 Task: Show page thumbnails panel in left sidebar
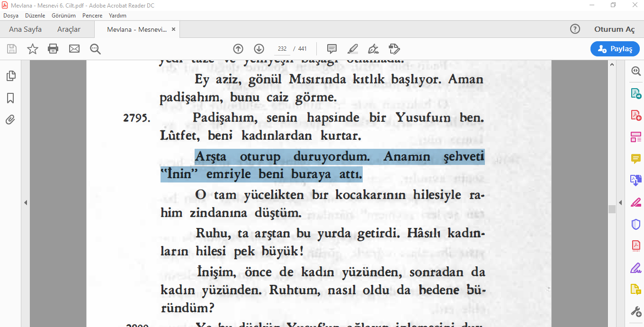(10, 76)
